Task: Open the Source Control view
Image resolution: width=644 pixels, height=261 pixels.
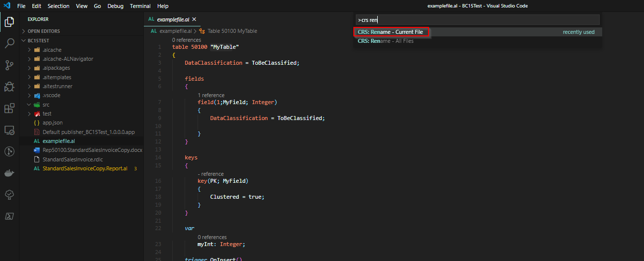Action: coord(9,65)
